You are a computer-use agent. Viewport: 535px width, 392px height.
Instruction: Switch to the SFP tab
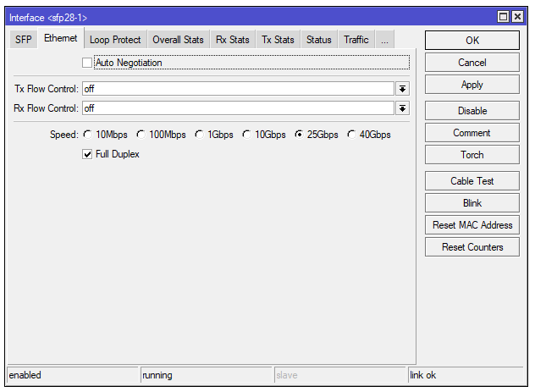(23, 40)
